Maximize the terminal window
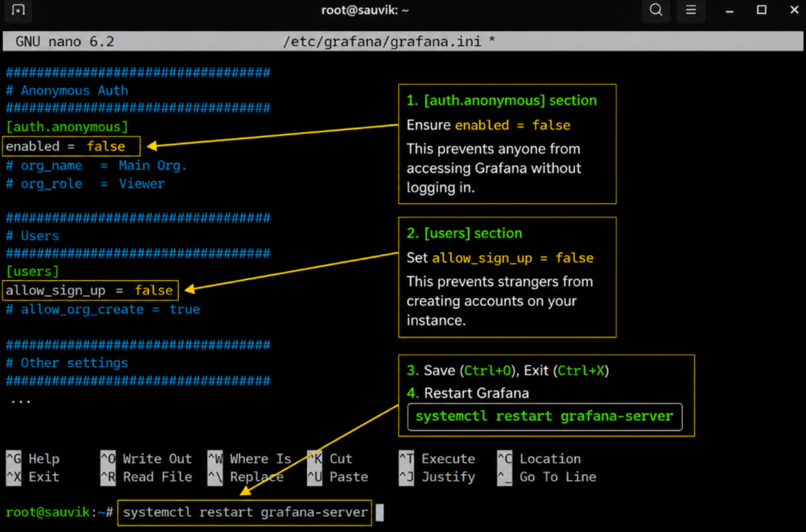The height and width of the screenshot is (532, 806). click(x=761, y=10)
